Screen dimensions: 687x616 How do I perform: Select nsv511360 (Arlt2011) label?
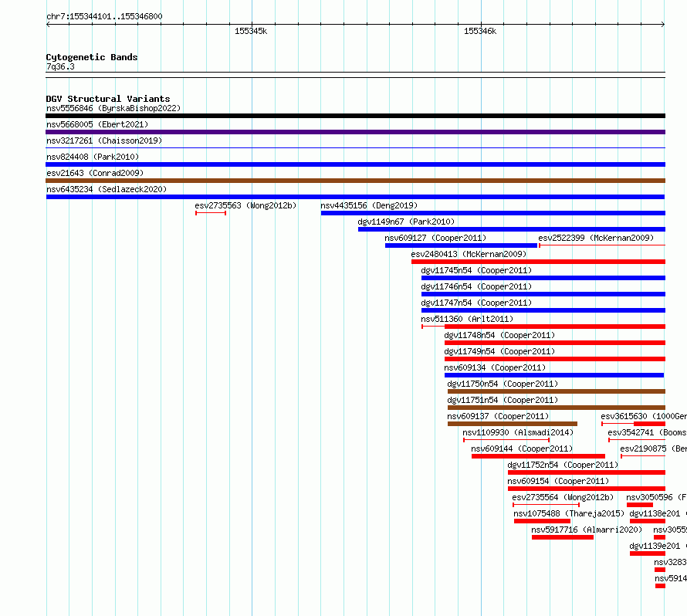point(467,319)
